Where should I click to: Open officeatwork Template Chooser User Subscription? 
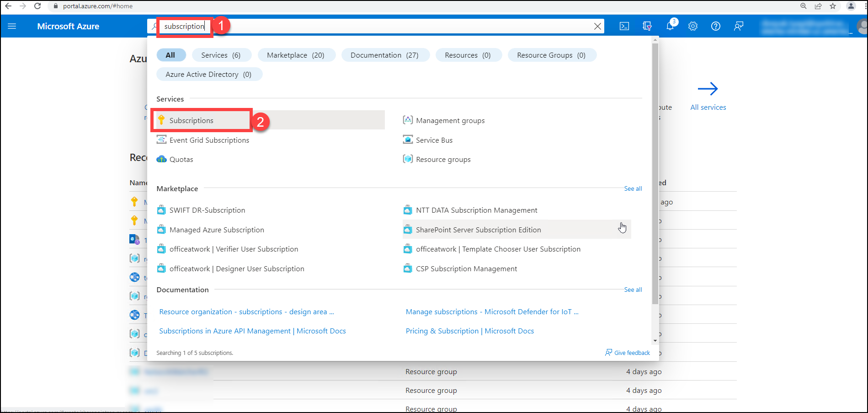[x=498, y=249]
